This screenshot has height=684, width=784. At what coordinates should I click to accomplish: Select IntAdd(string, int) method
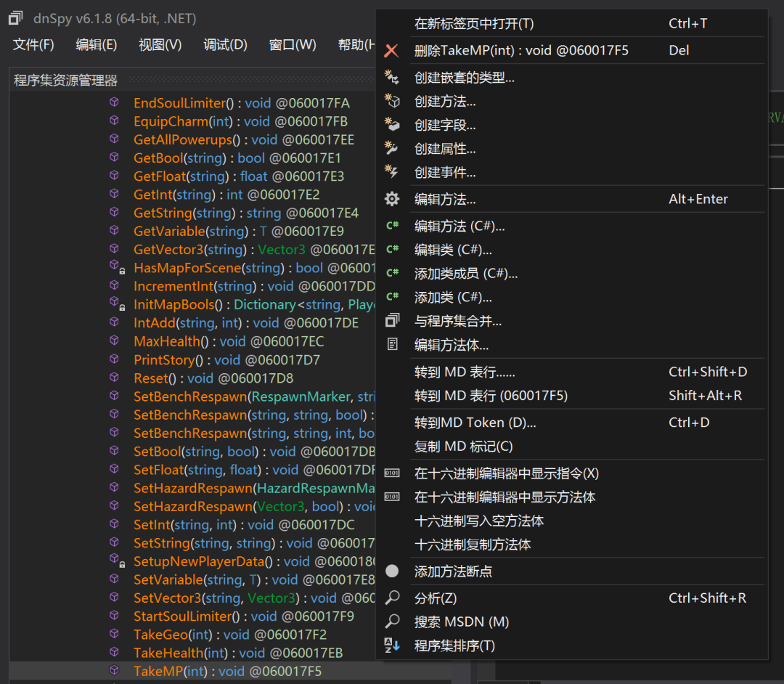click(246, 323)
